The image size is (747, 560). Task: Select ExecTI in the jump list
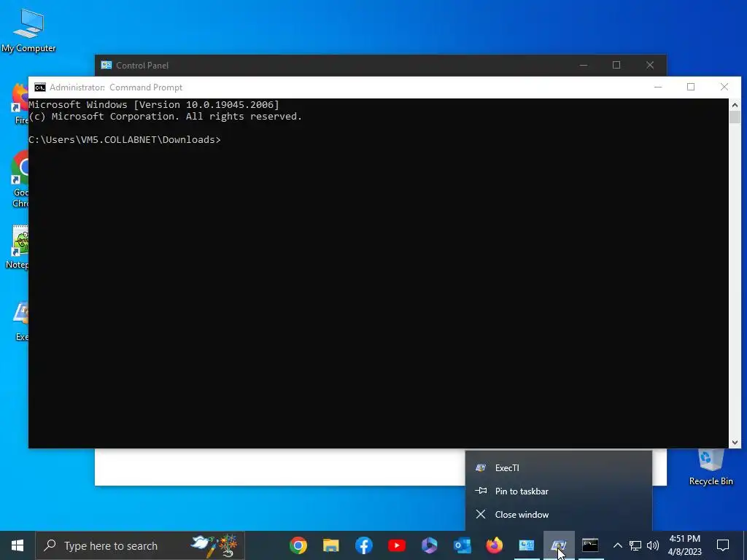558,468
